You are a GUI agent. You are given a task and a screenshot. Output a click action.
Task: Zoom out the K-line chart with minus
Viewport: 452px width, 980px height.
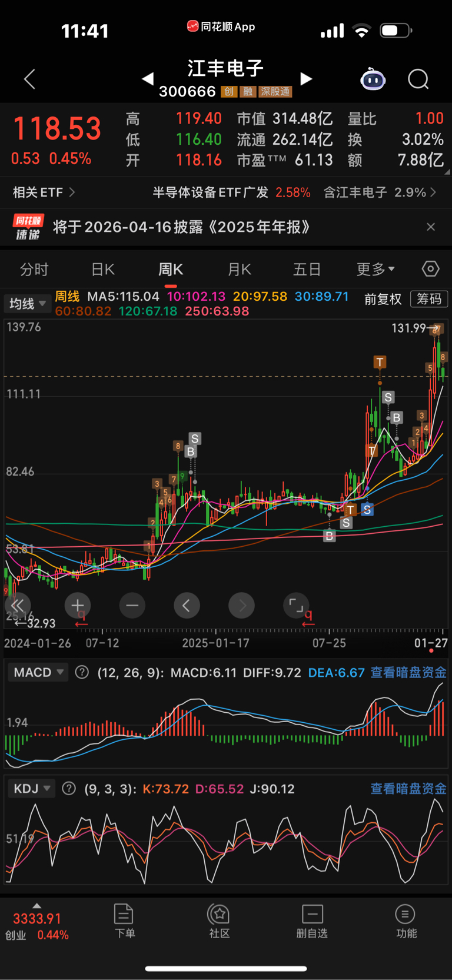pos(132,605)
